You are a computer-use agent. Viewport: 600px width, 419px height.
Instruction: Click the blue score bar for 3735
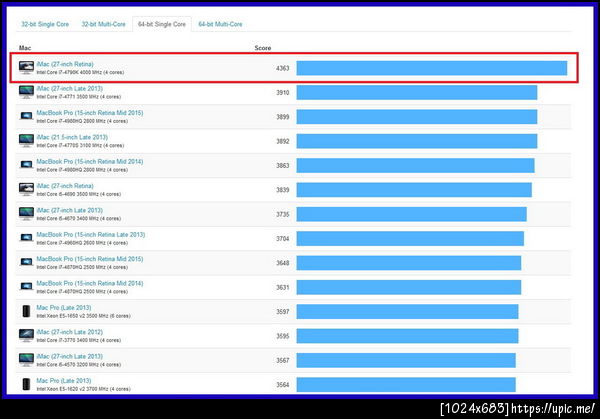(x=411, y=214)
